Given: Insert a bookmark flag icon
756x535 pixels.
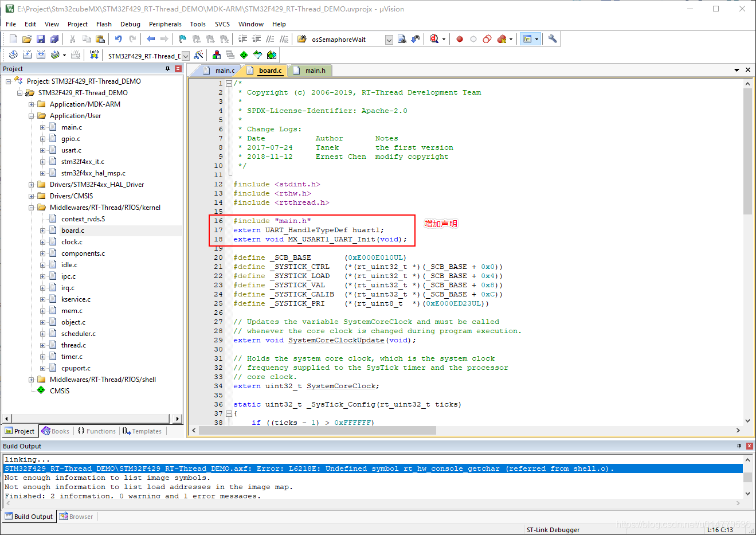Looking at the screenshot, I should coord(182,39).
